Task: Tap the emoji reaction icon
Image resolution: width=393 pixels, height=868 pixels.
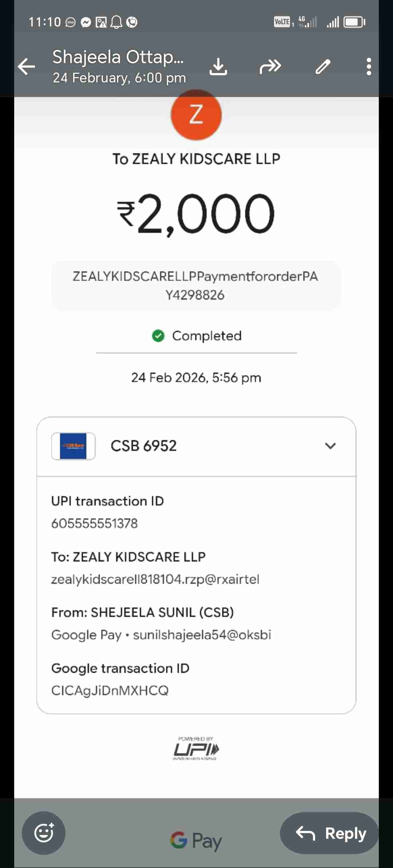Action: [44, 833]
